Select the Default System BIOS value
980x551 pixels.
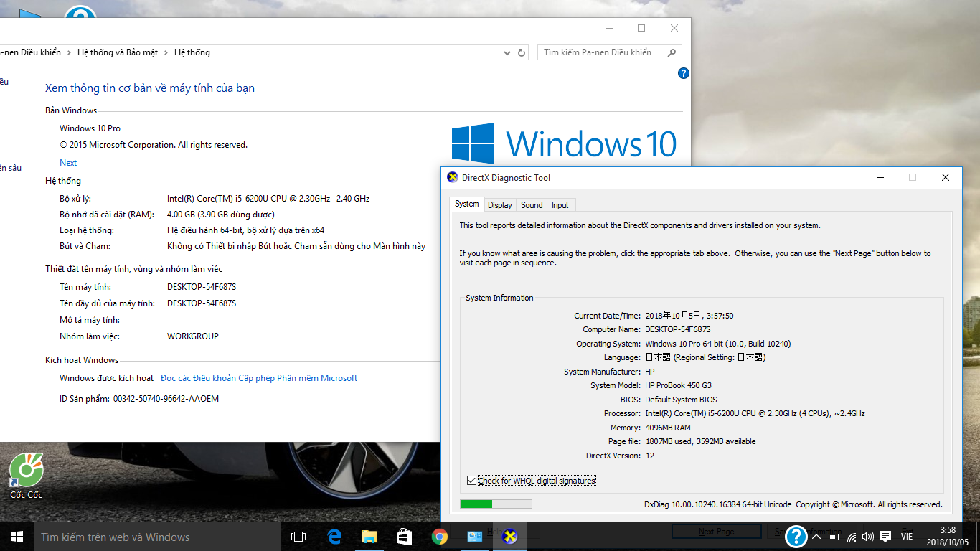point(681,400)
